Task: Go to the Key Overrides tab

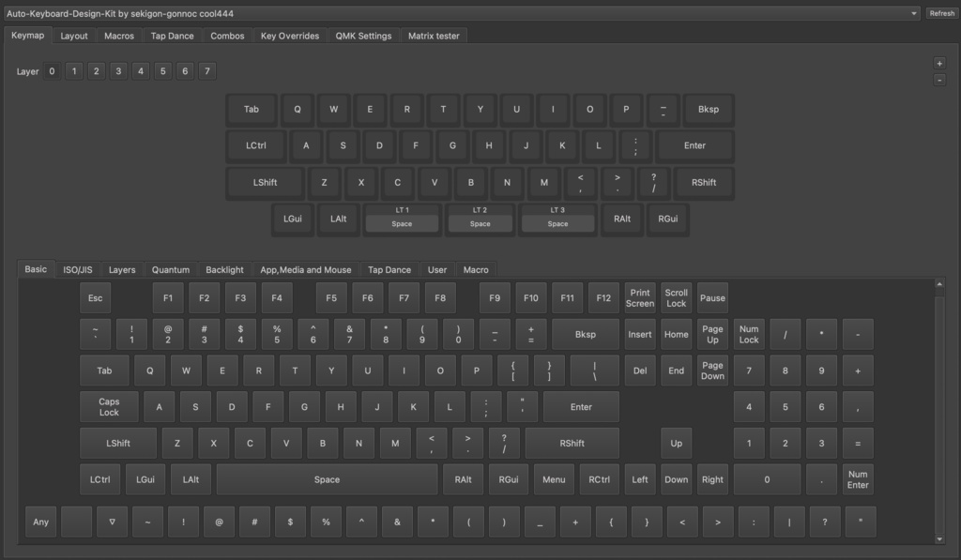Action: coord(290,36)
